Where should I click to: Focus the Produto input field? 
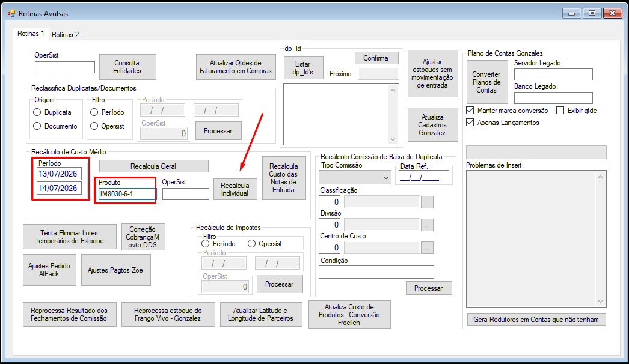(x=127, y=194)
